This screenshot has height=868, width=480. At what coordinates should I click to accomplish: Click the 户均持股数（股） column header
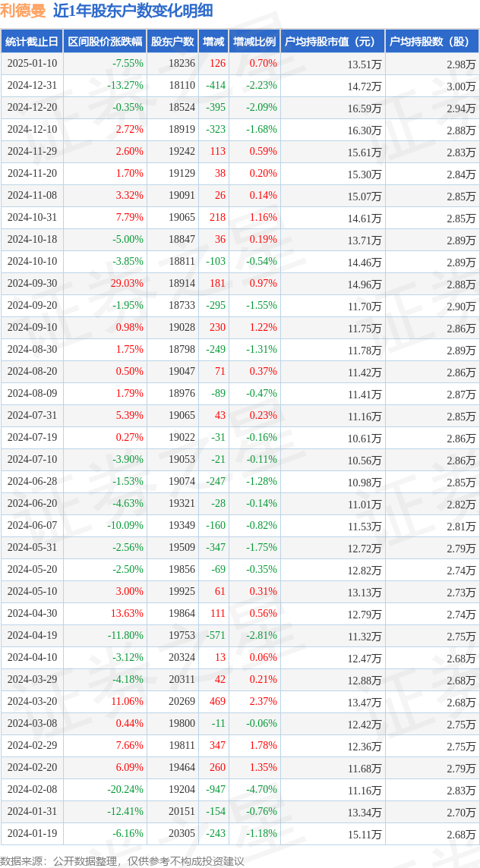[x=432, y=41]
